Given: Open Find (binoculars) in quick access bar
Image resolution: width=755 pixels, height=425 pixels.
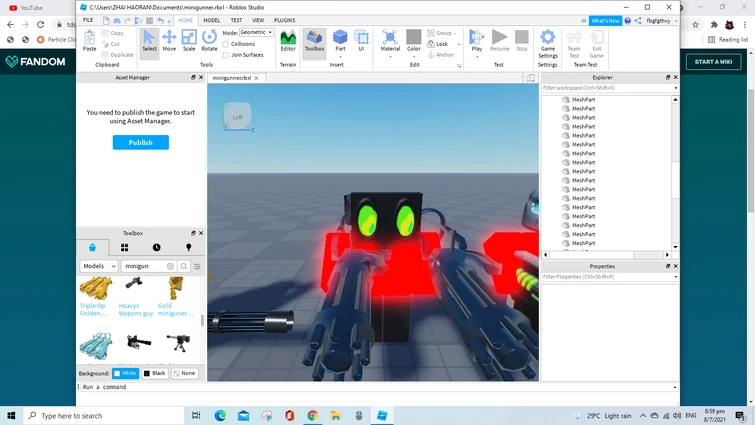Looking at the screenshot, I should [x=117, y=20].
